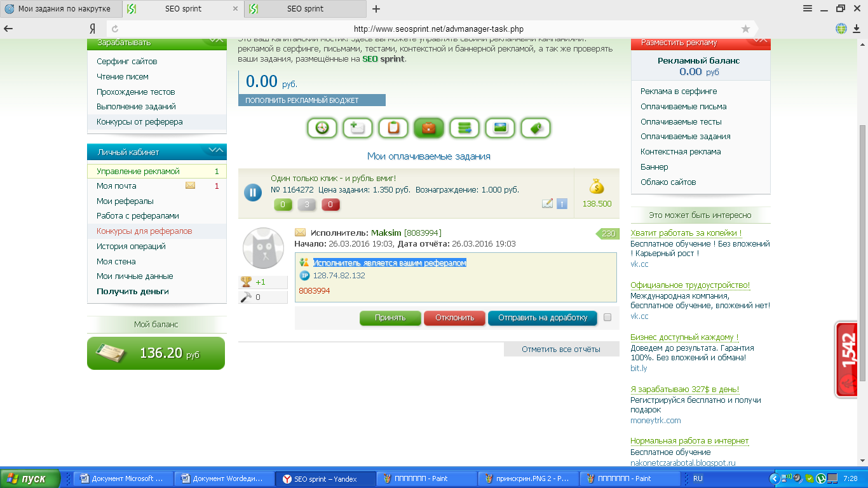Click the grey 3 pending counter
Viewport: 868px width, 488px height.
[307, 205]
